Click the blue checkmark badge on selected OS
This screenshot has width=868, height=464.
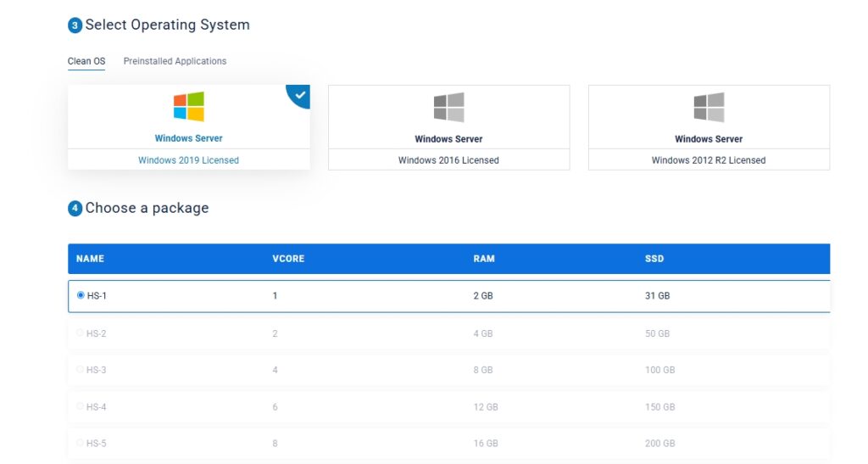coord(300,95)
